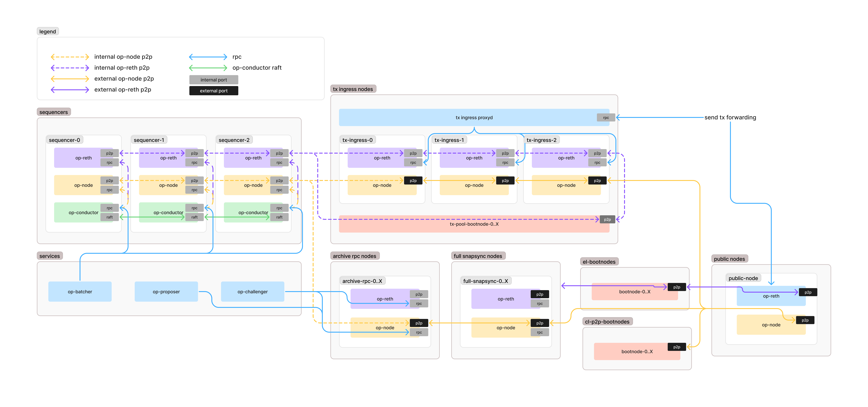Select the 'tx ingress proxyd' bar
Viewport: 868px width, 407px height.
tap(474, 117)
